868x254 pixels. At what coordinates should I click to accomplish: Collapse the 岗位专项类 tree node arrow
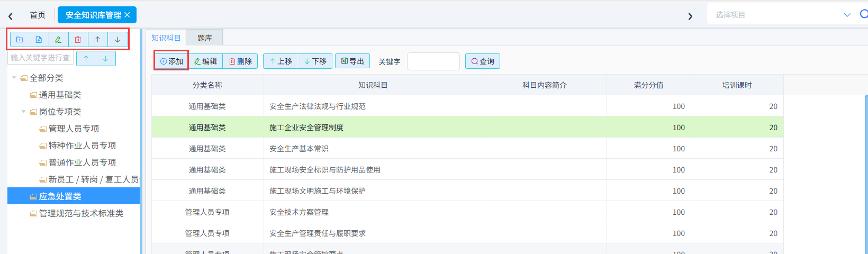pos(24,112)
